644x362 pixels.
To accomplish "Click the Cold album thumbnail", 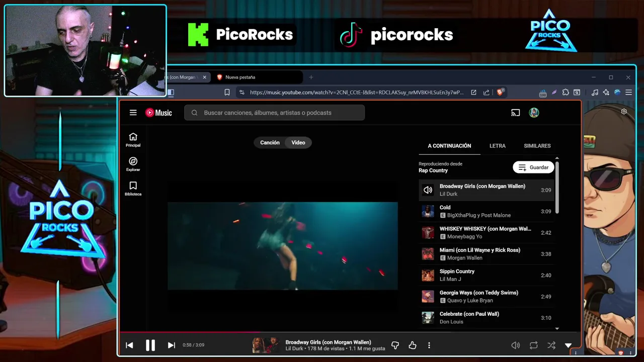I will tap(428, 211).
